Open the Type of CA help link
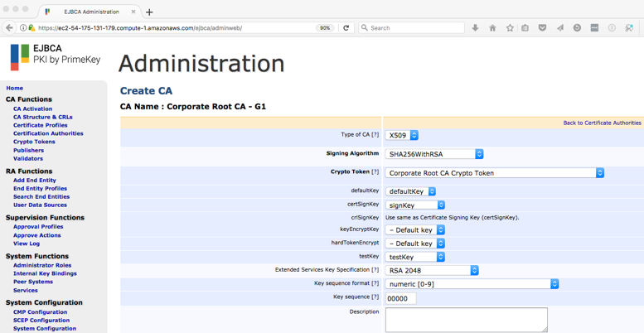Image resolution: width=644 pixels, height=333 pixels. 375,134
